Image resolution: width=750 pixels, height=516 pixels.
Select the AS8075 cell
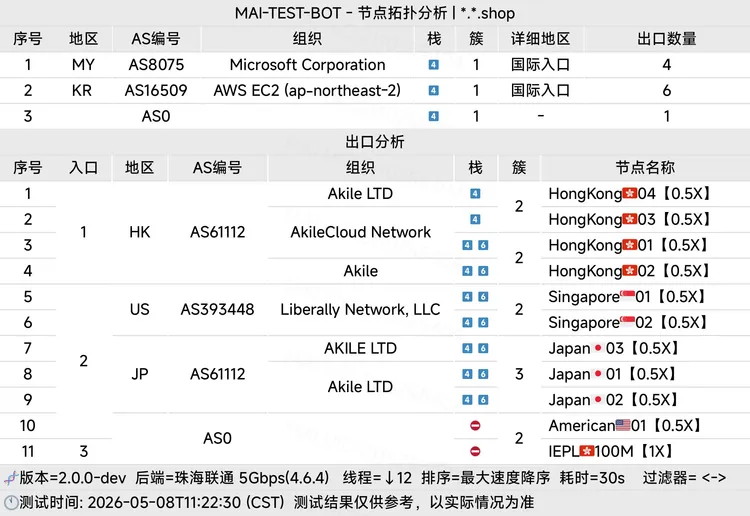click(x=156, y=65)
